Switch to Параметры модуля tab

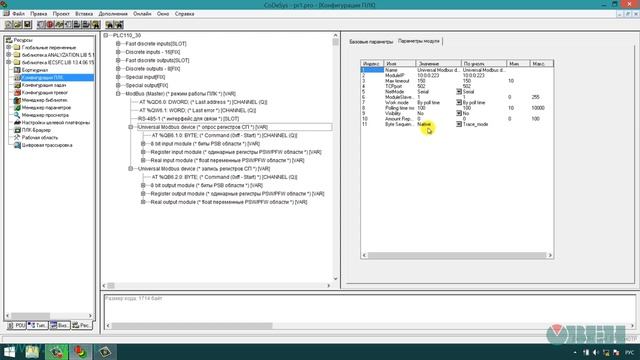point(419,41)
